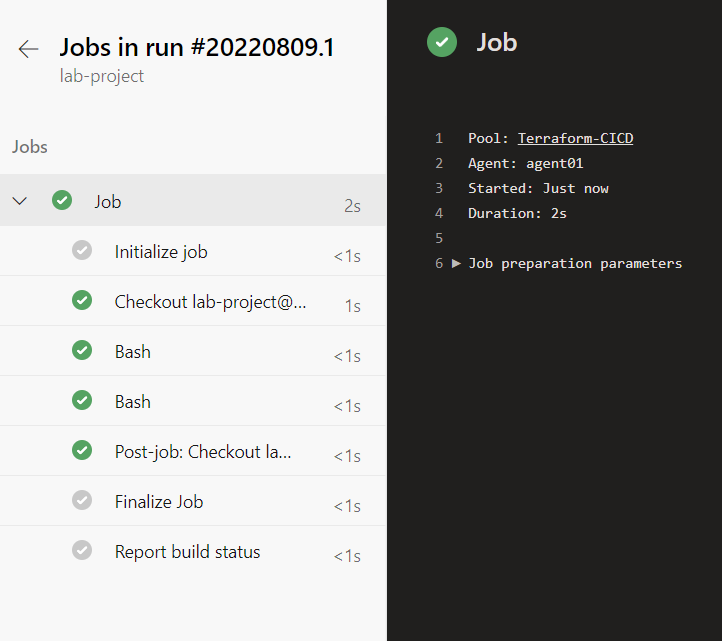722x641 pixels.
Task: Click green success icon beside Job row
Action: click(62, 200)
